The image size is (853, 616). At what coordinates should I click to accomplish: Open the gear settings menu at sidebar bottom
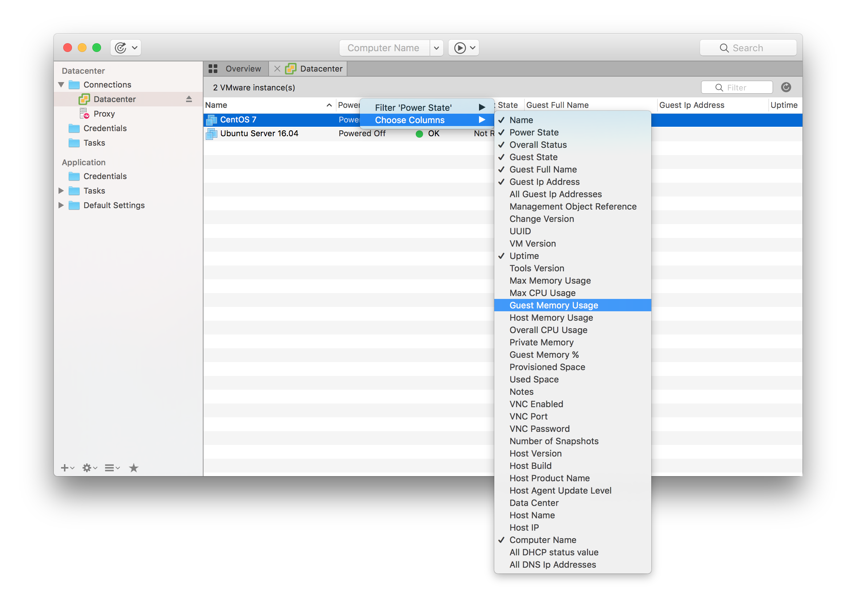pos(89,468)
